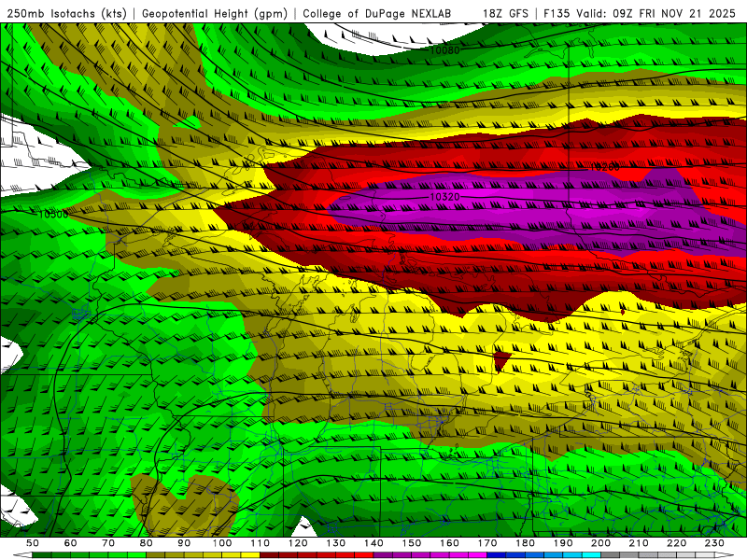Pick the dark blue swatch just after 170

pyautogui.click(x=497, y=554)
